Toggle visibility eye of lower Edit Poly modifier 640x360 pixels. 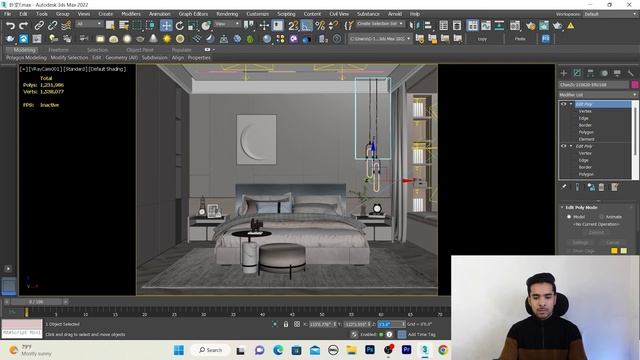click(x=563, y=146)
